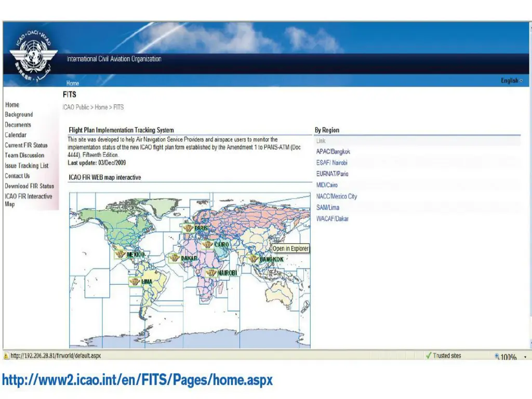Click the Flight Plan Implementation Tracking System heading
Screen dimensions: 532x399
[x=121, y=130]
